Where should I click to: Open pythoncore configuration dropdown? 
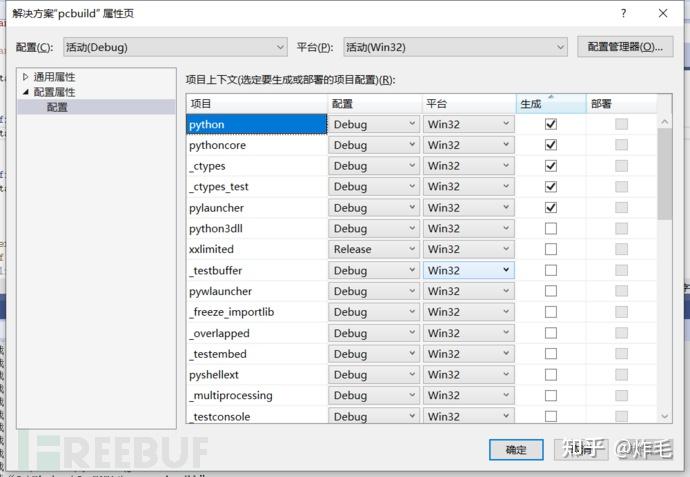click(374, 145)
